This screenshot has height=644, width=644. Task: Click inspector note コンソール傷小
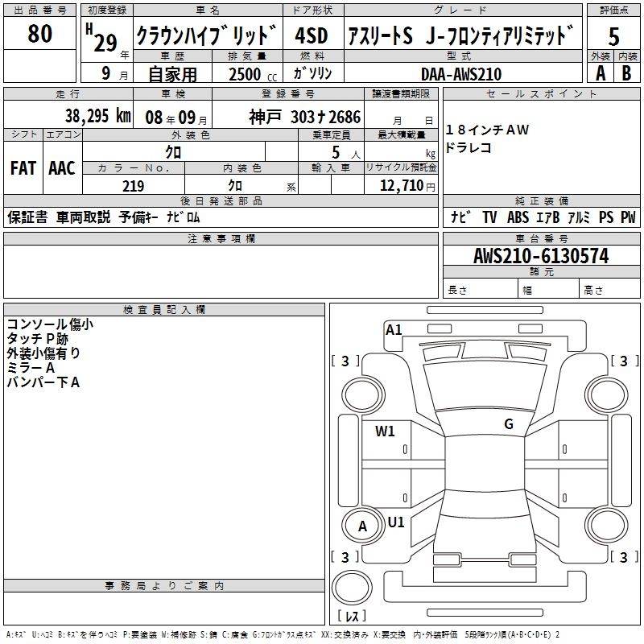pos(50,324)
